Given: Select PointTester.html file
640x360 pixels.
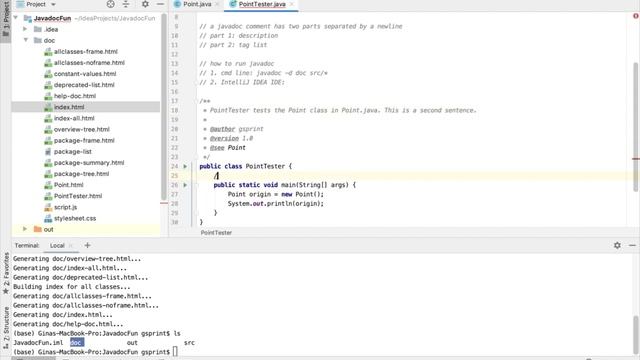Looking at the screenshot, I should [x=78, y=196].
